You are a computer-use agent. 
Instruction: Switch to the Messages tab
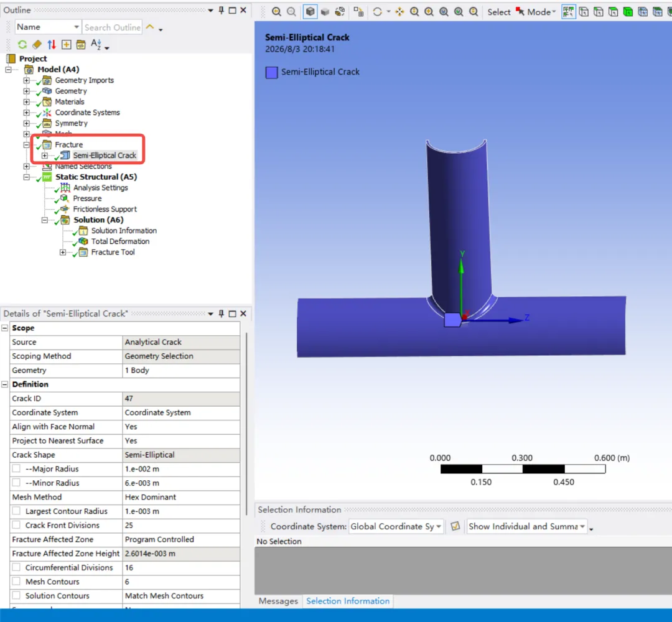[278, 601]
